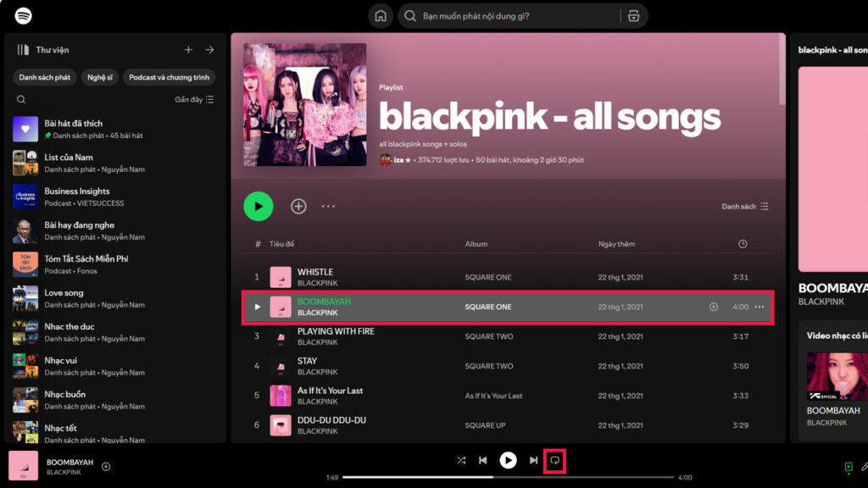Open BLACKPINK artist under WHISTLE

tap(317, 283)
